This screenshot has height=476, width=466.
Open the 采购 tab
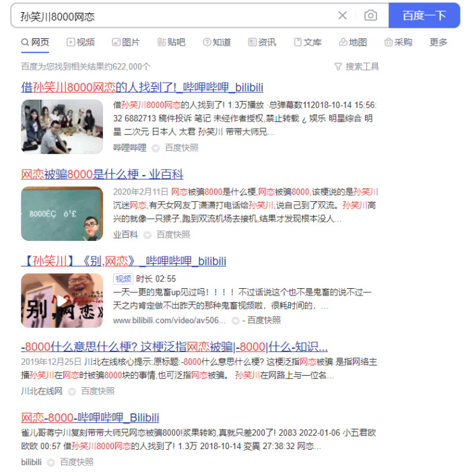point(398,42)
